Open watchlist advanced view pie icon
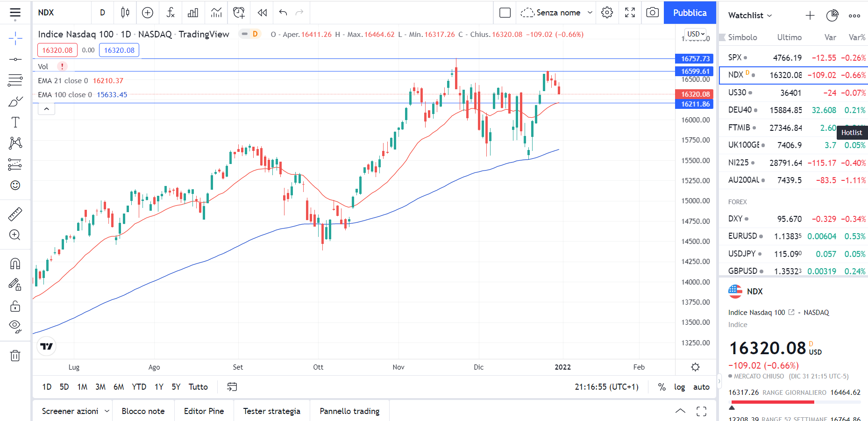 point(832,15)
